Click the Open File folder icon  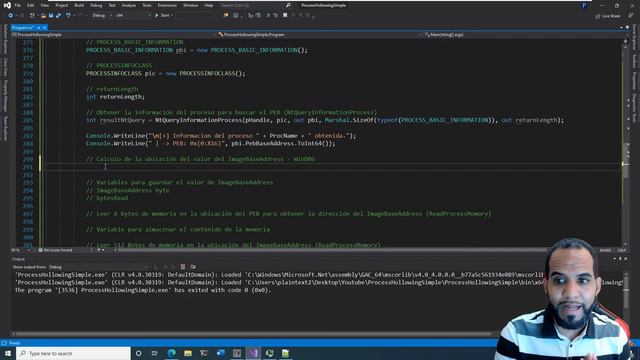(43, 16)
